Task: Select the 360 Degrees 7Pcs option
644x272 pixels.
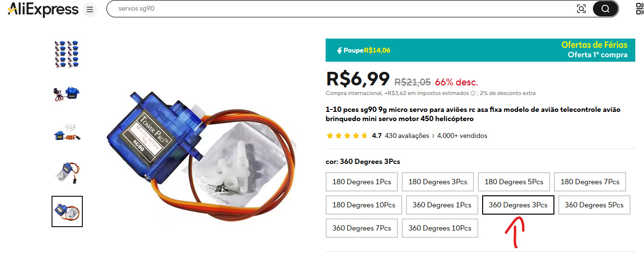Action: [362, 228]
